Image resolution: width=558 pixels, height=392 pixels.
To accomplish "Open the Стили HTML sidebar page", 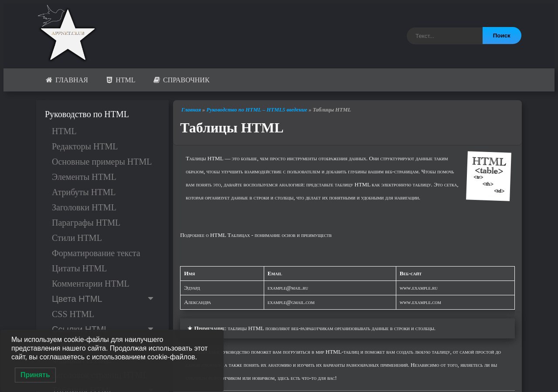I will [x=77, y=238].
